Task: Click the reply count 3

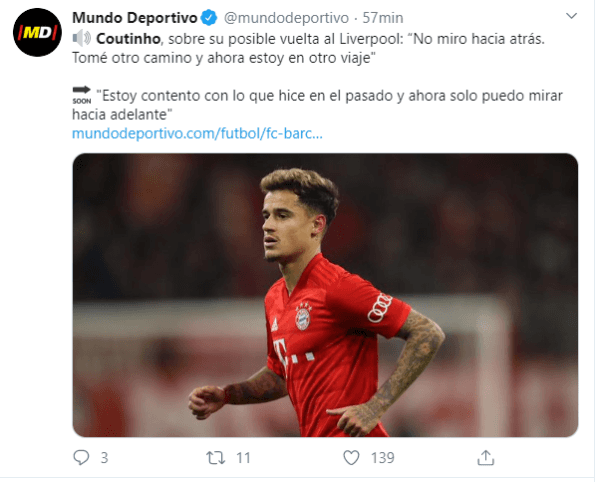Action: click(104, 458)
